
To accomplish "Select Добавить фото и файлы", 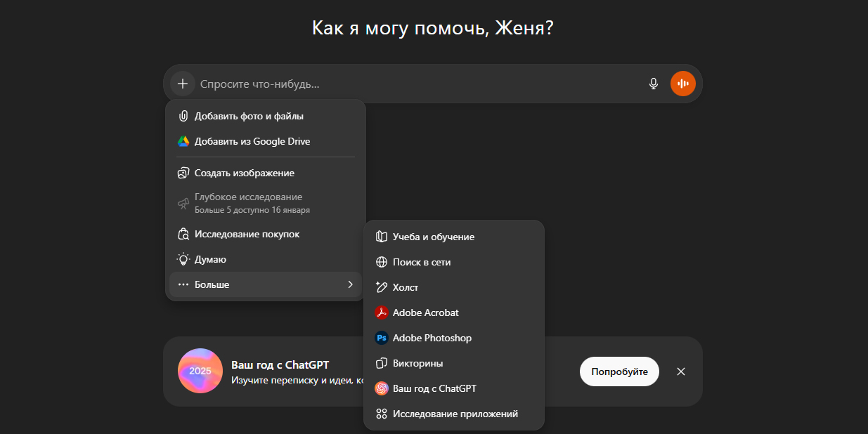I will click(x=266, y=116).
